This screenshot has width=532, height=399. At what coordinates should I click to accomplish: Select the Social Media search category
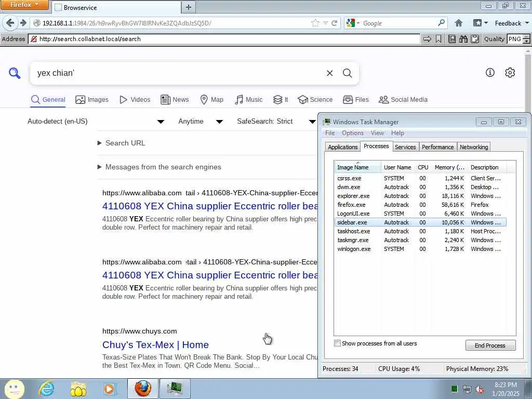pyautogui.click(x=403, y=100)
